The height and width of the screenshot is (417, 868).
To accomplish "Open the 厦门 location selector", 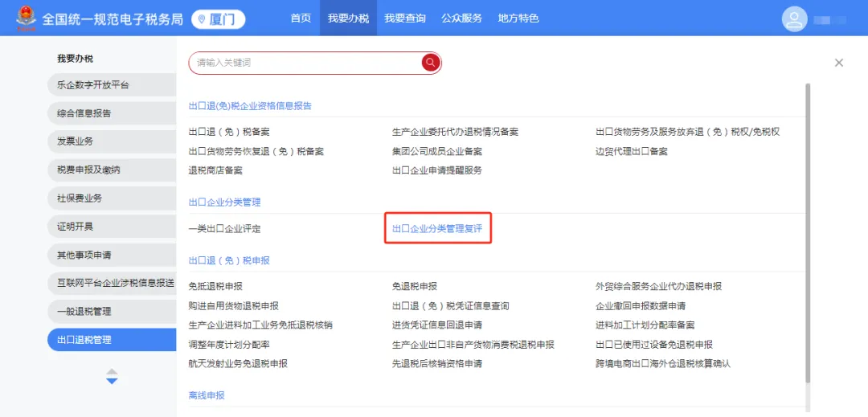I will tap(218, 18).
